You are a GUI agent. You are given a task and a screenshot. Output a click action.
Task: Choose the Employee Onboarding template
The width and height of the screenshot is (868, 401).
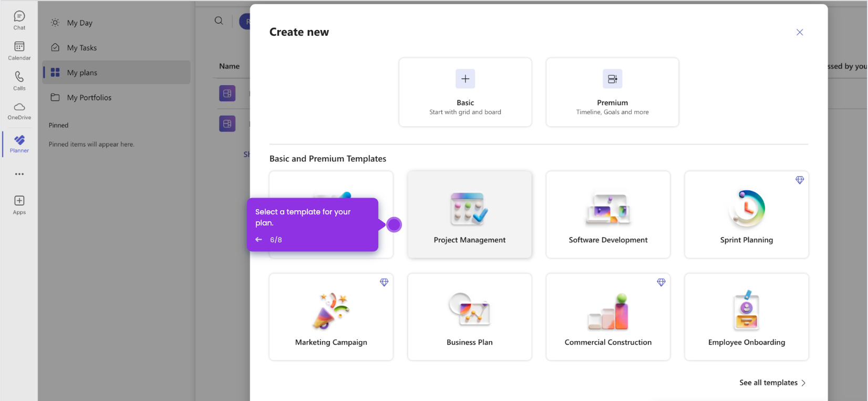747,317
